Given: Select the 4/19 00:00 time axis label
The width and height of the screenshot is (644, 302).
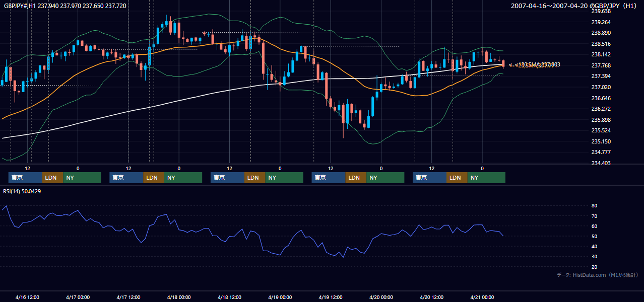Looking at the screenshot, I should coord(280,297).
